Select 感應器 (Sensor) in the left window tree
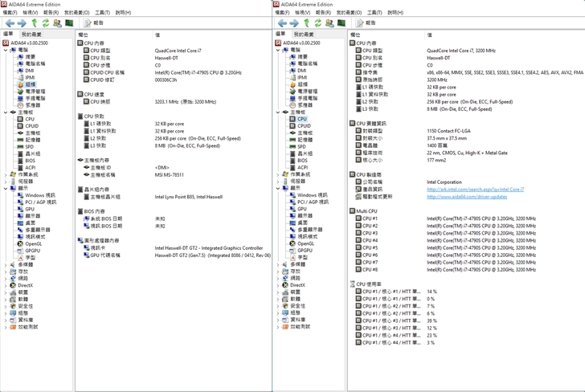This screenshot has width=585, height=392. tap(32, 105)
